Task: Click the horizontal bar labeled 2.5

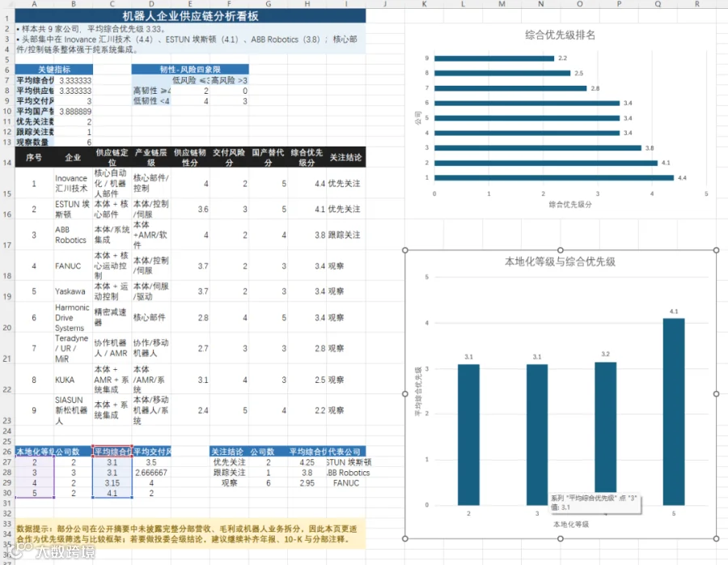Action: click(x=502, y=73)
